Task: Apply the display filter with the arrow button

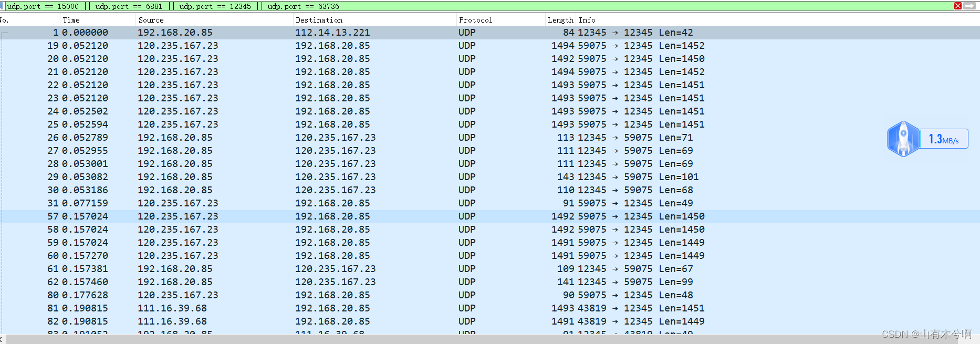Action: point(969,6)
